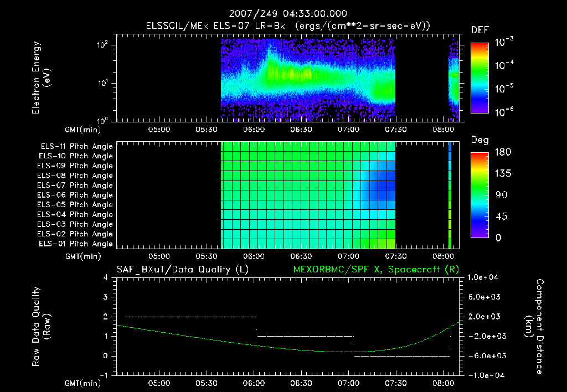The image size is (567, 392).
Task: Click the quality level 1 horizontal data line
Action: [x=306, y=336]
